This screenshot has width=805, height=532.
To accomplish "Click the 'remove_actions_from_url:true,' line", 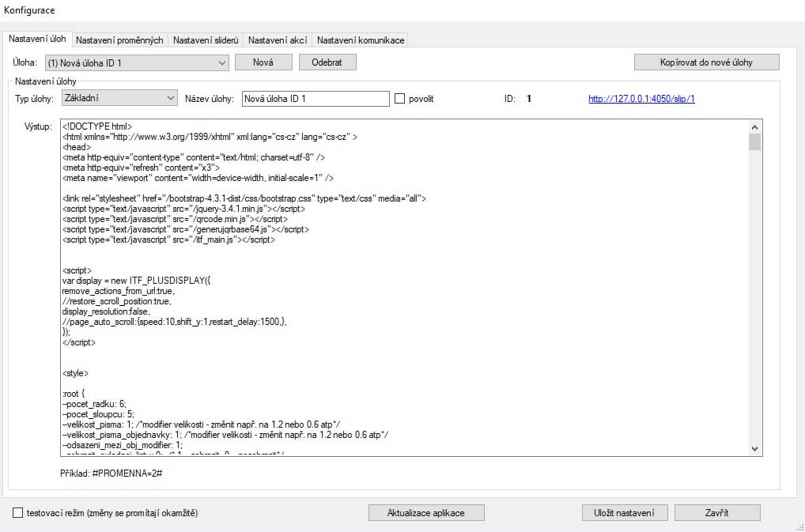I will (118, 291).
